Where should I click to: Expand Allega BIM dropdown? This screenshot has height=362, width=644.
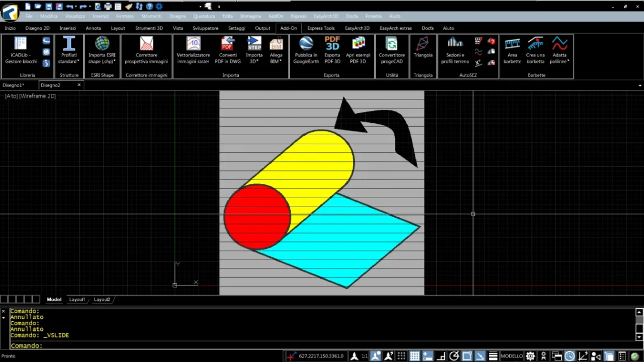coord(281,61)
